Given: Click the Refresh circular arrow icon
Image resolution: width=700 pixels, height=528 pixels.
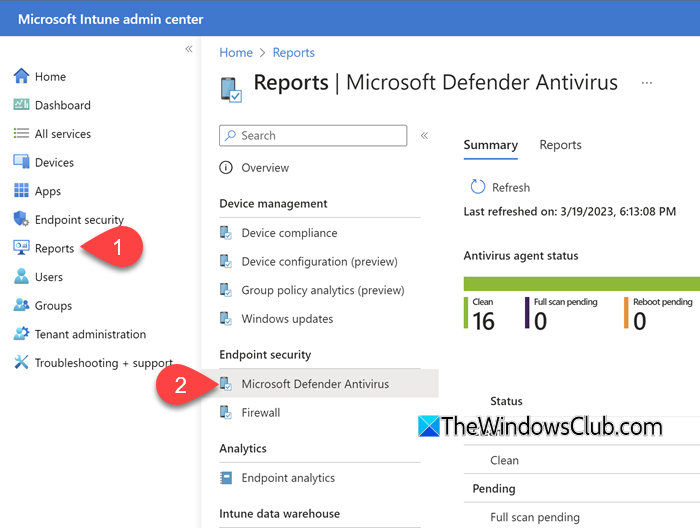Looking at the screenshot, I should 477,187.
